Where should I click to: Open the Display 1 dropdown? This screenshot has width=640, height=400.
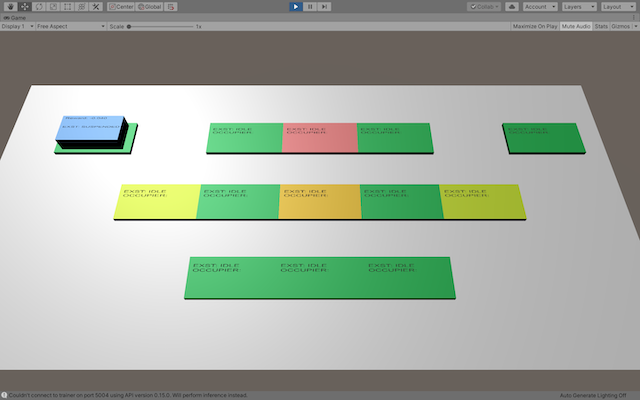pos(16,26)
